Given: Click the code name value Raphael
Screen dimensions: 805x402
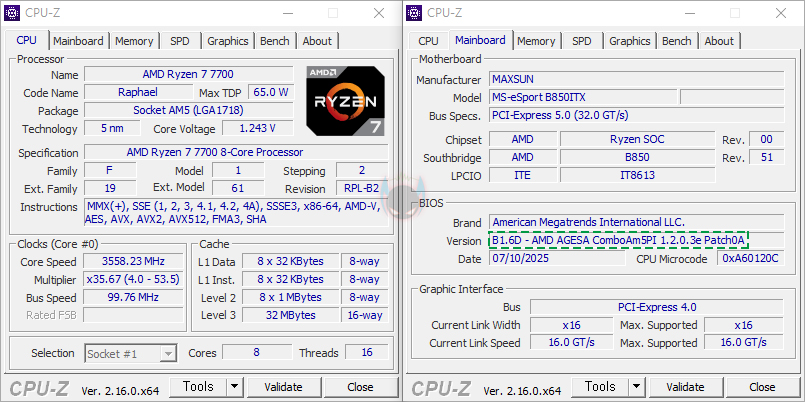Looking at the screenshot, I should point(138,92).
